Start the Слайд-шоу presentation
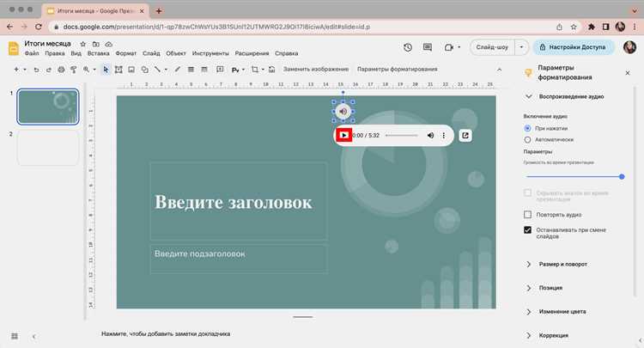The image size is (644, 348). click(492, 47)
